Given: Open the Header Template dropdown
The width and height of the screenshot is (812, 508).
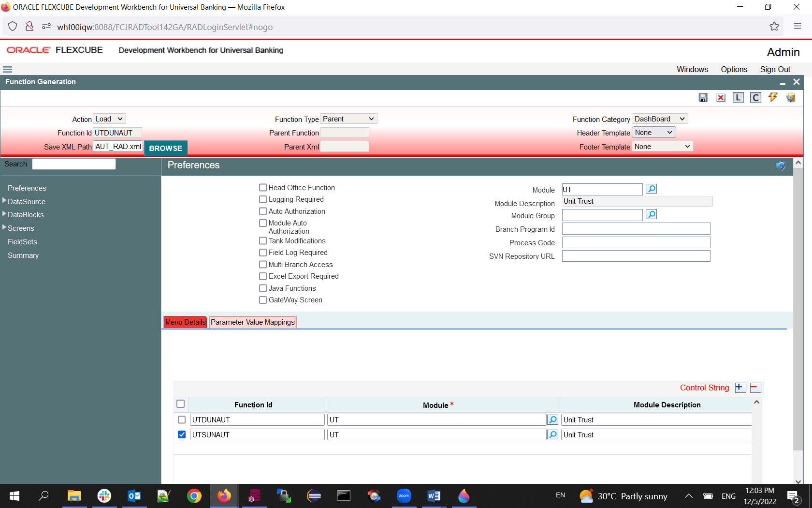Looking at the screenshot, I should tap(654, 133).
